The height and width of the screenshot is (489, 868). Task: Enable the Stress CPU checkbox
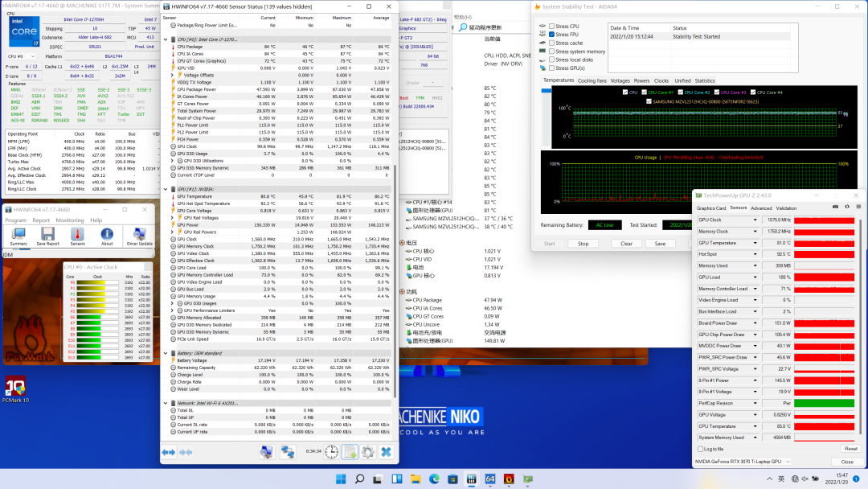[x=552, y=27]
